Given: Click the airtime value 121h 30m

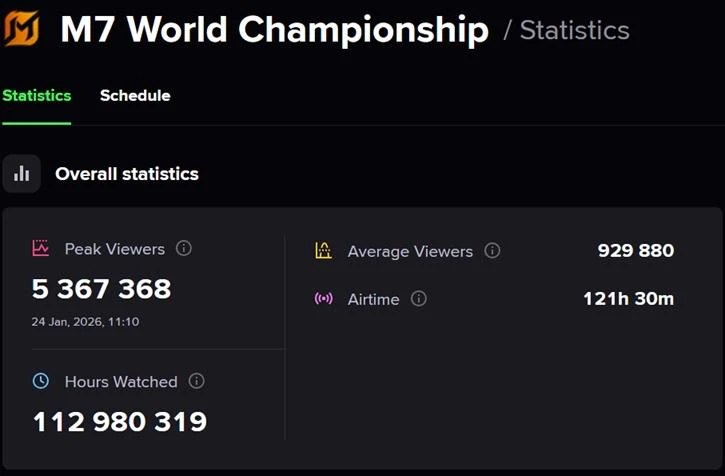Looking at the screenshot, I should (x=628, y=299).
